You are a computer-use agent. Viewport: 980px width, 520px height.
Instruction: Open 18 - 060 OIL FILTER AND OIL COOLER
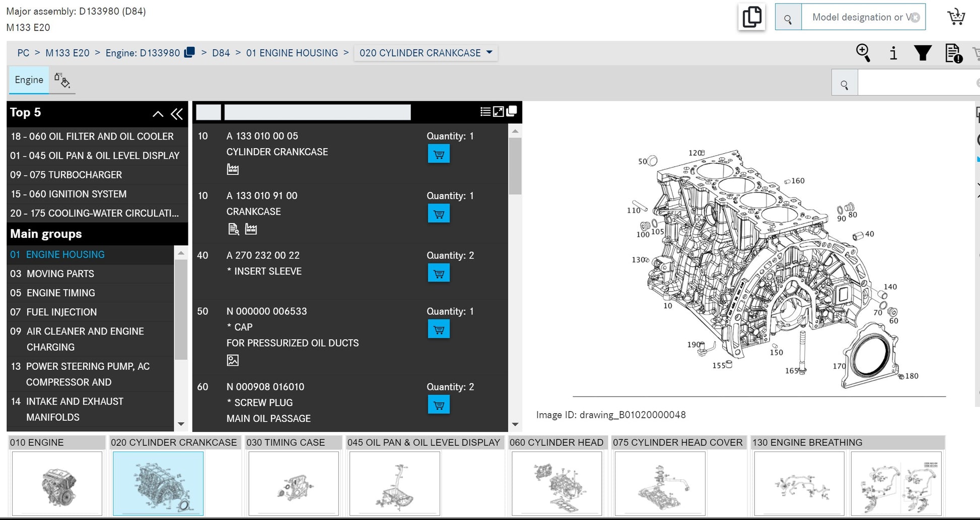click(92, 136)
